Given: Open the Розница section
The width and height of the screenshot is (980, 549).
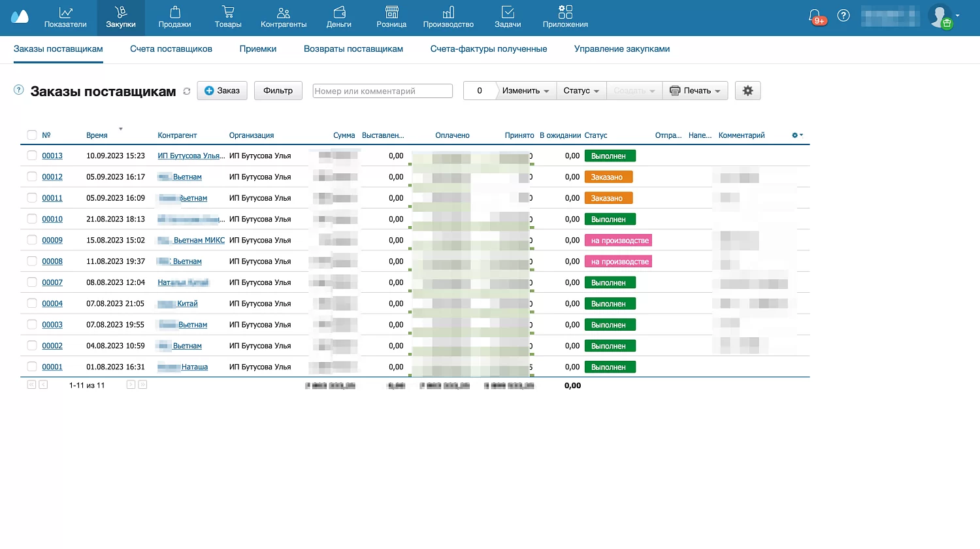Looking at the screenshot, I should [391, 18].
